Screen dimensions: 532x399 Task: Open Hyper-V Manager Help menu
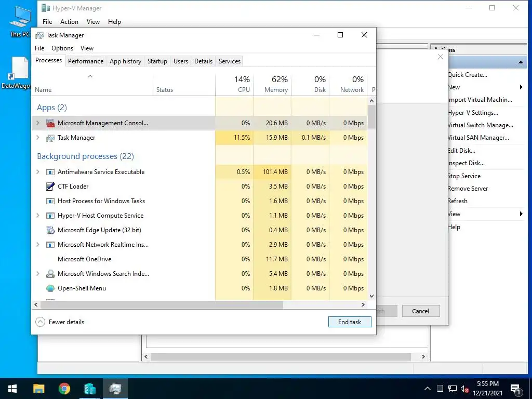tap(114, 22)
